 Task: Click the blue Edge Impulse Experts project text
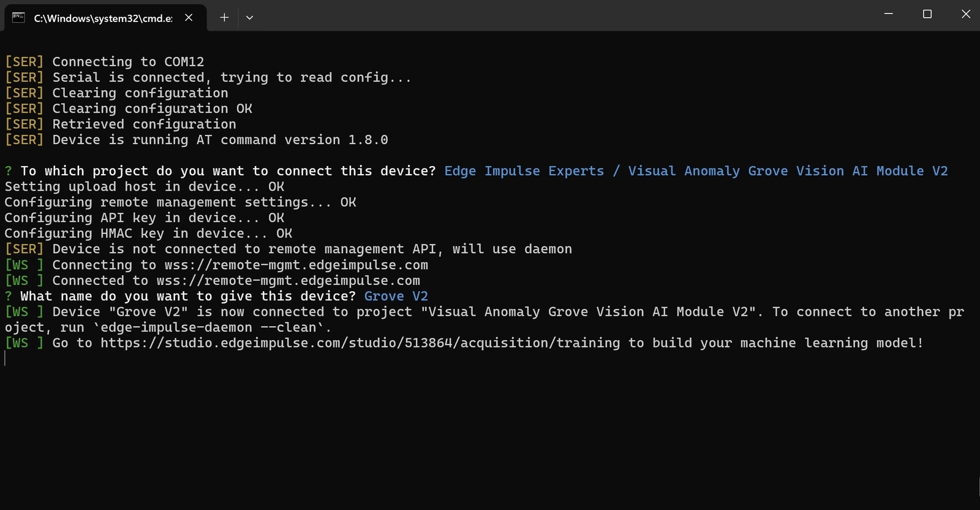click(x=524, y=171)
